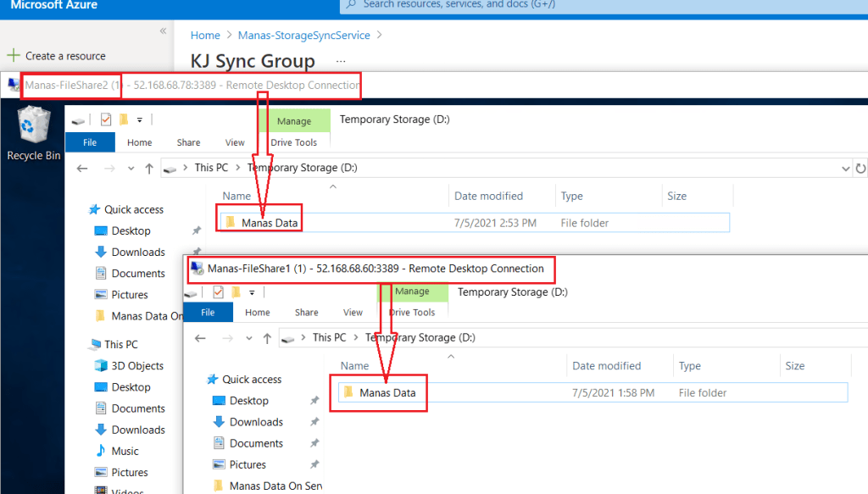Refresh the FileShare2 explorer view
The image size is (868, 494).
860,168
